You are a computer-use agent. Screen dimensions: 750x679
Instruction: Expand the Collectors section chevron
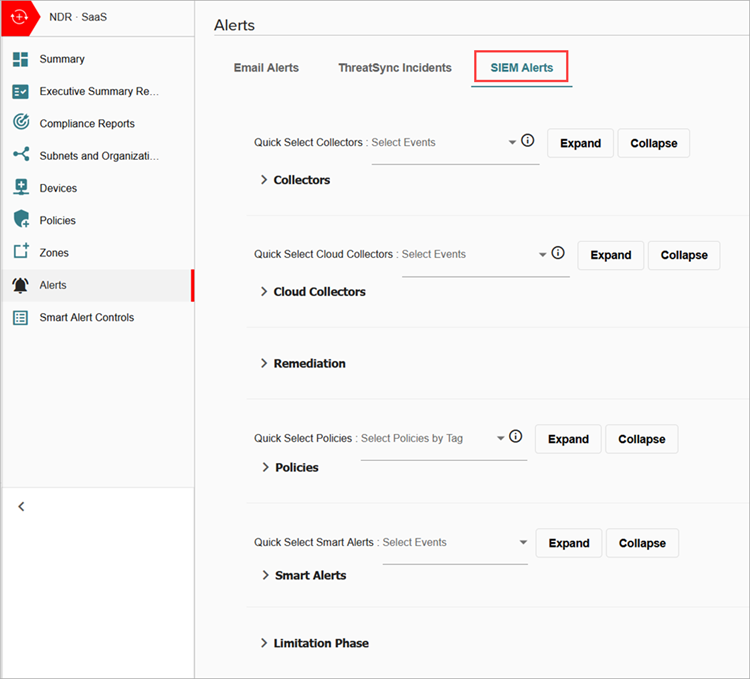(264, 180)
